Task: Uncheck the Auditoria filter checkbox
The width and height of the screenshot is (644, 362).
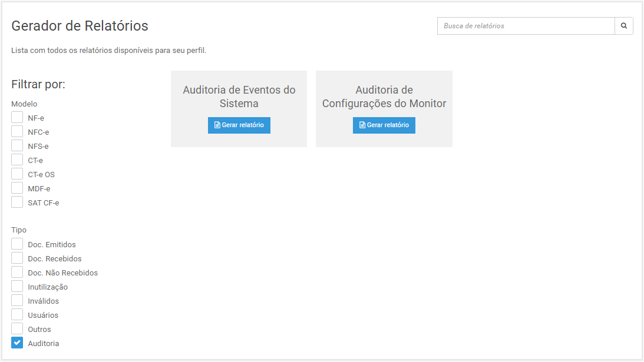Action: click(x=17, y=343)
